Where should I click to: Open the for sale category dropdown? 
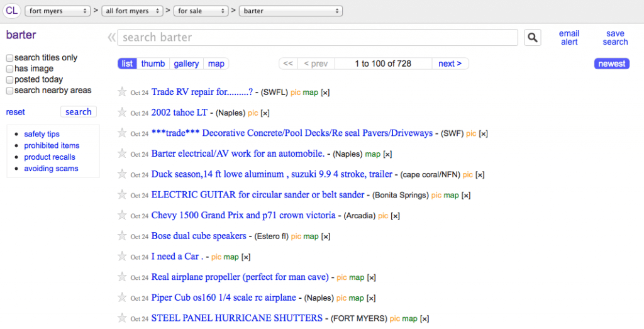(x=201, y=11)
